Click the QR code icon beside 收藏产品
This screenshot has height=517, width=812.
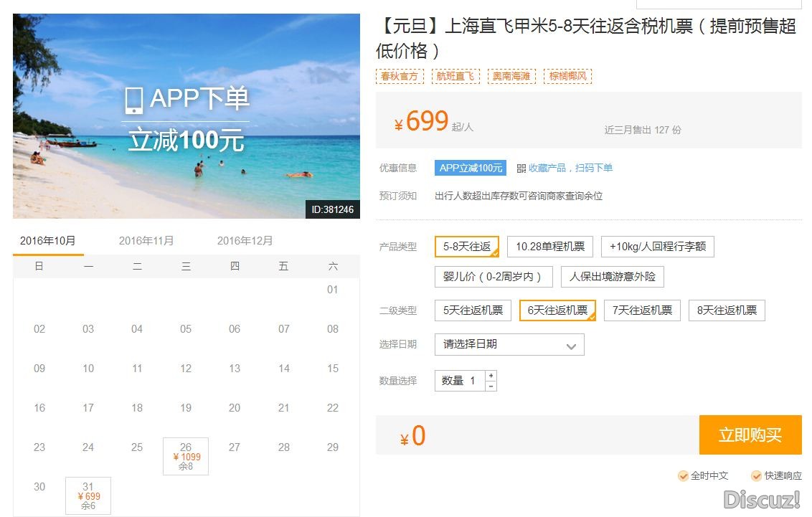[x=521, y=169]
